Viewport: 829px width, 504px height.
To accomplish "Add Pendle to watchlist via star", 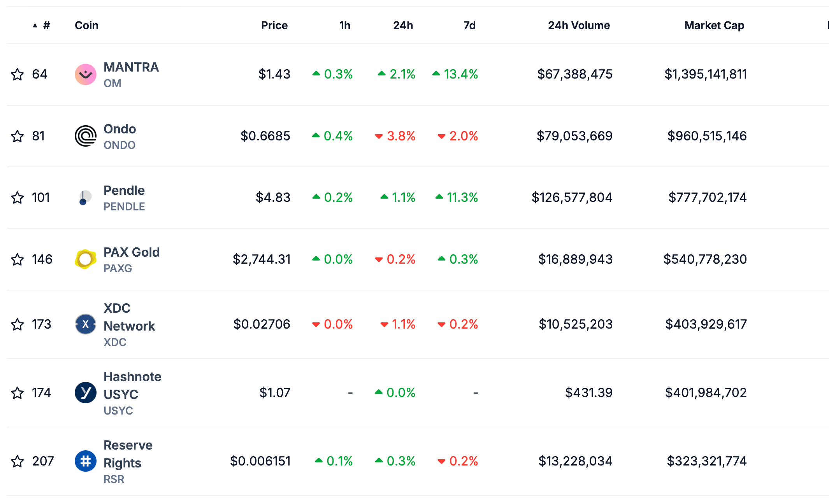I will pyautogui.click(x=18, y=198).
